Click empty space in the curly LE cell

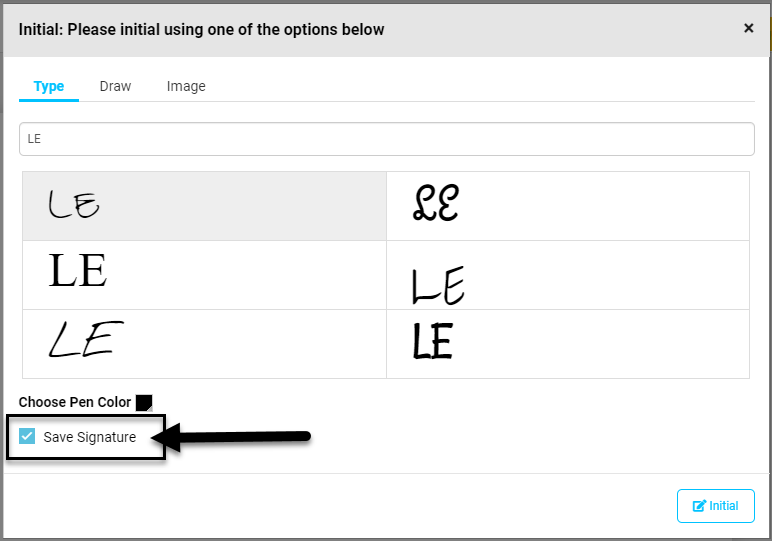pos(615,206)
